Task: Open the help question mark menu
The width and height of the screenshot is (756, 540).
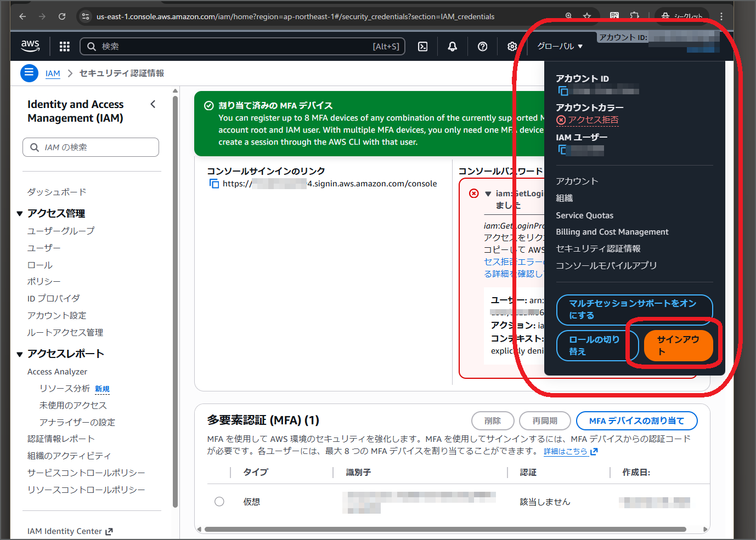Action: [483, 47]
